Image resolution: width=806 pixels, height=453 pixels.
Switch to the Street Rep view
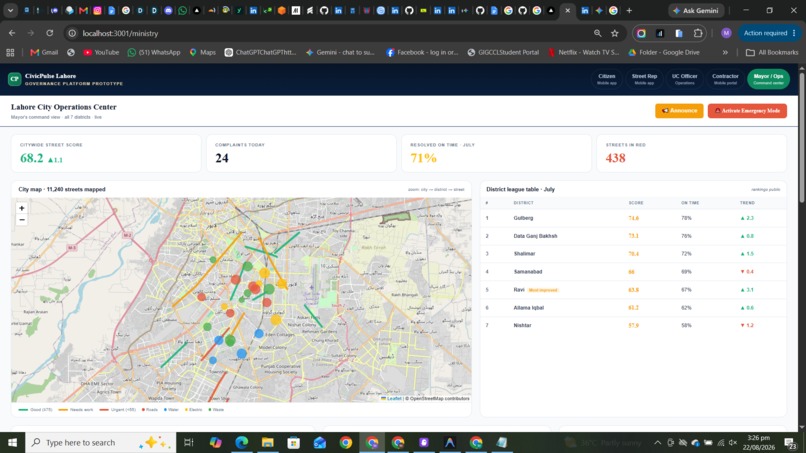tap(644, 79)
